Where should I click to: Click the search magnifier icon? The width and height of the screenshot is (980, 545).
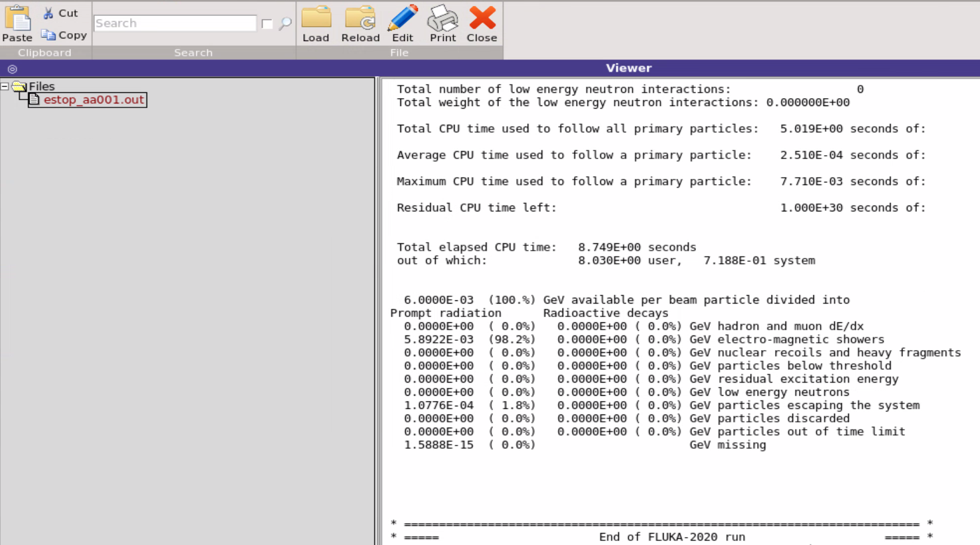click(285, 24)
